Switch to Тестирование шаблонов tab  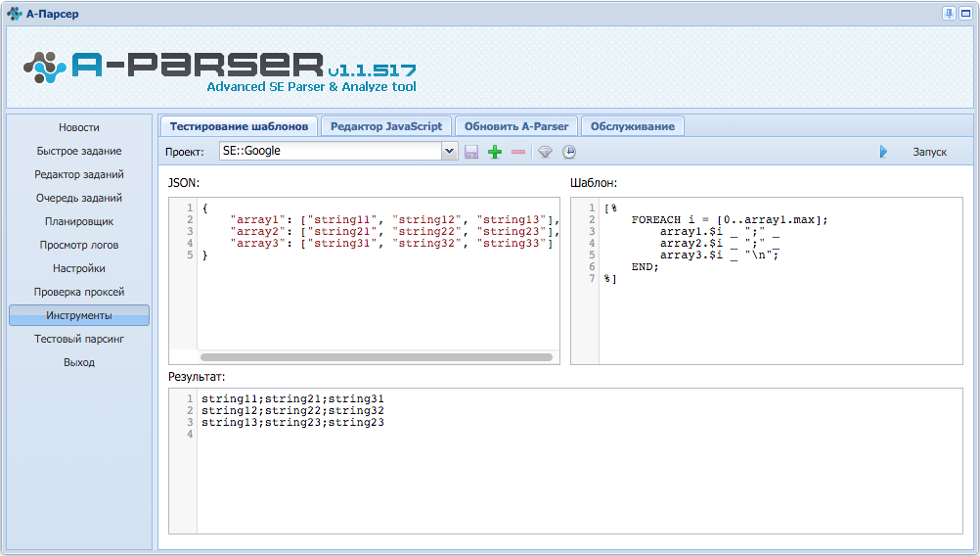click(239, 126)
